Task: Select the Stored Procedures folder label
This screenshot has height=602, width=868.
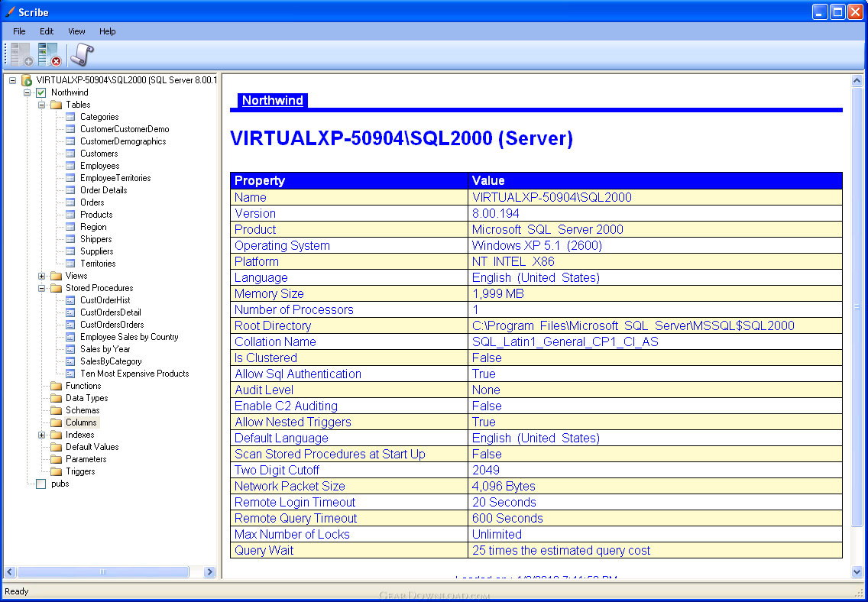Action: click(x=99, y=288)
